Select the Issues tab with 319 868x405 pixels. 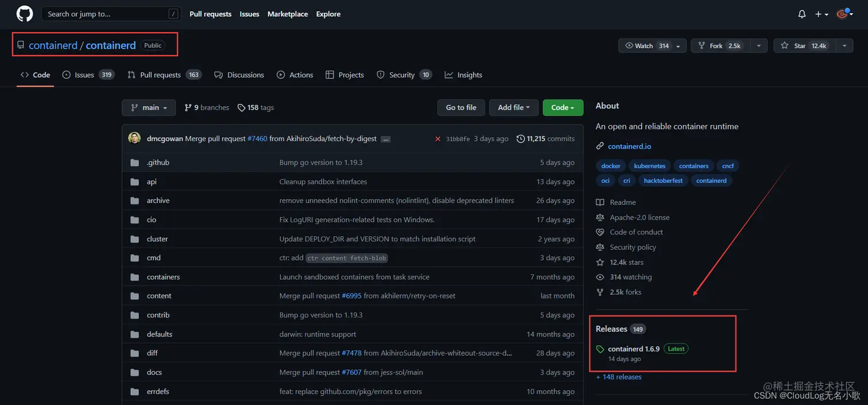click(x=88, y=75)
